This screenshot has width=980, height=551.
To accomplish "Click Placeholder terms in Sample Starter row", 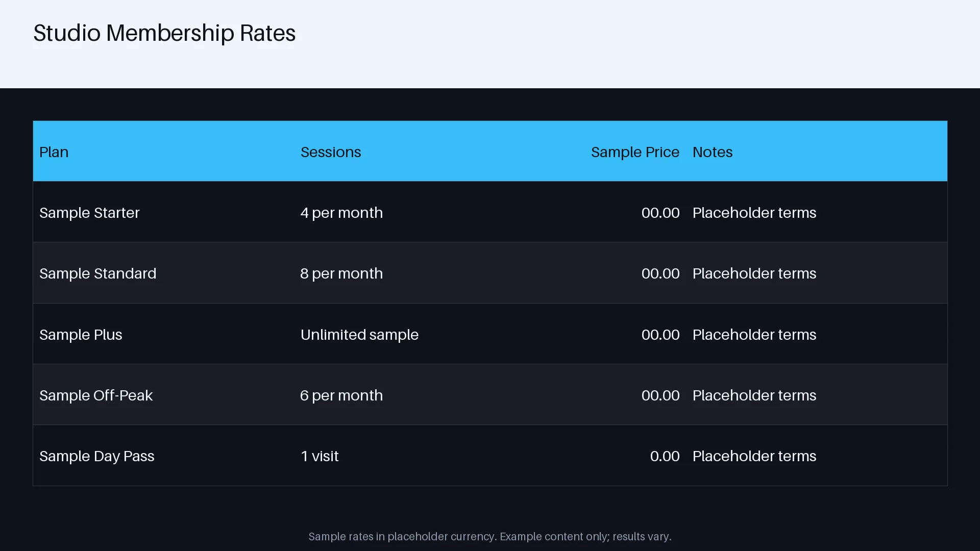I will 754,213.
